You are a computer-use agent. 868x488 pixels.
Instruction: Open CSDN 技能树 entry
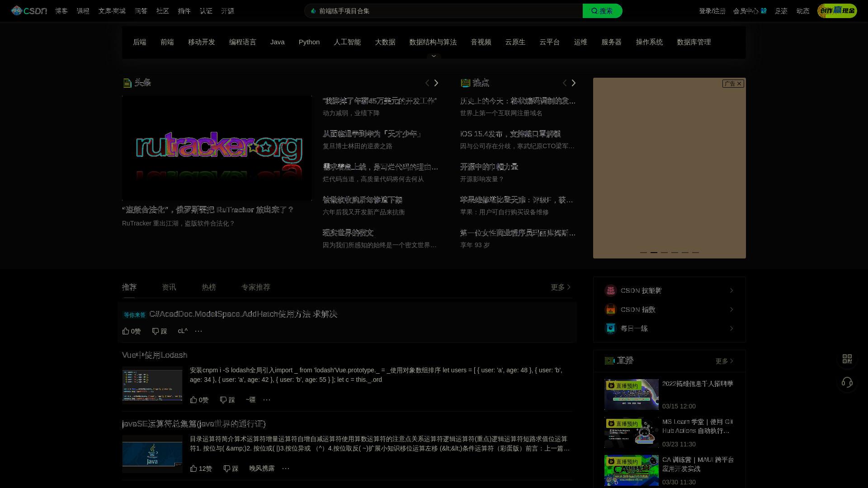click(669, 291)
